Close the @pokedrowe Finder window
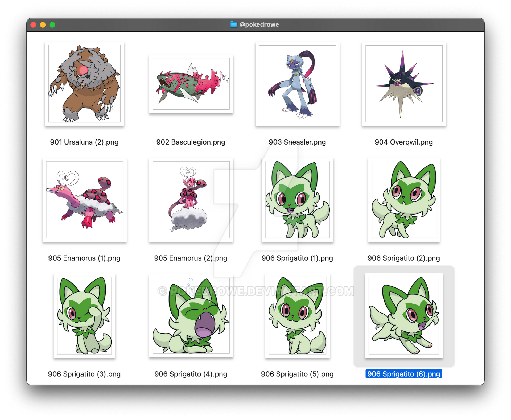 pyautogui.click(x=33, y=25)
